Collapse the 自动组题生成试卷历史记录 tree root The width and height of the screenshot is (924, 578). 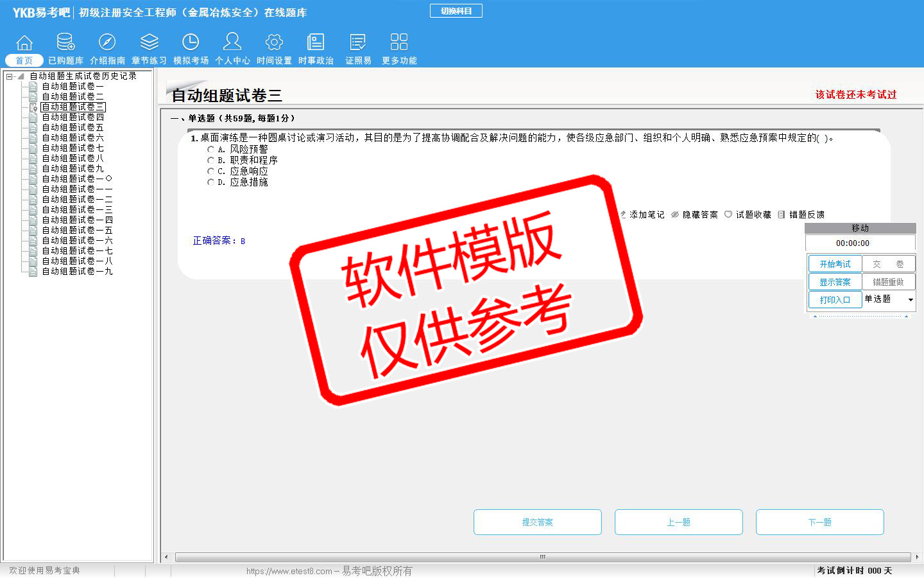coord(10,76)
